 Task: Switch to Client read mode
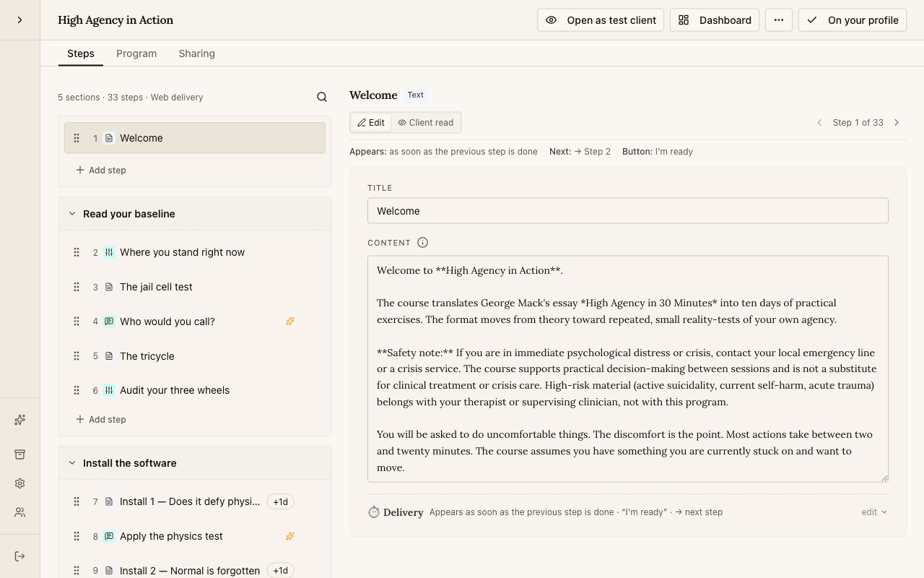426,123
